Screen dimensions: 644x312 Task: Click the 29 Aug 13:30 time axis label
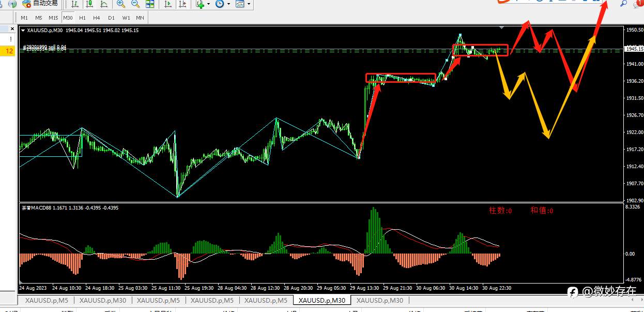click(x=364, y=288)
